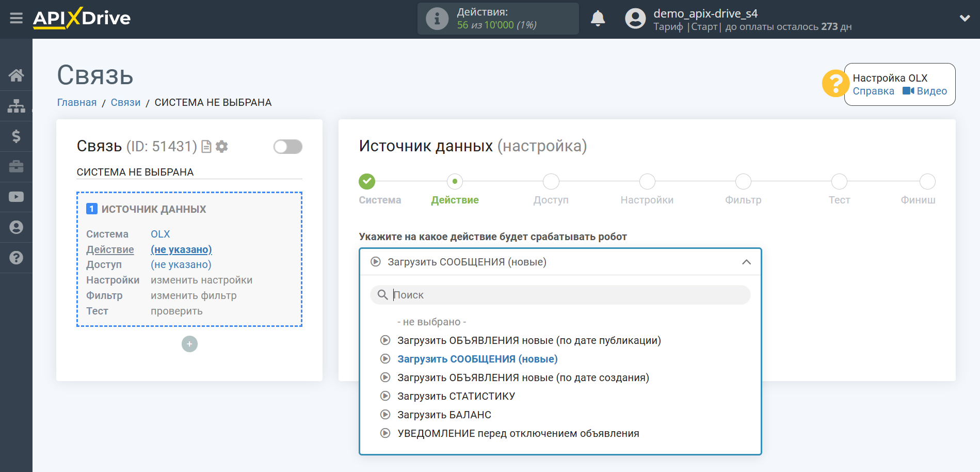980x472 pixels.
Task: Select the Действие step
Action: click(455, 181)
